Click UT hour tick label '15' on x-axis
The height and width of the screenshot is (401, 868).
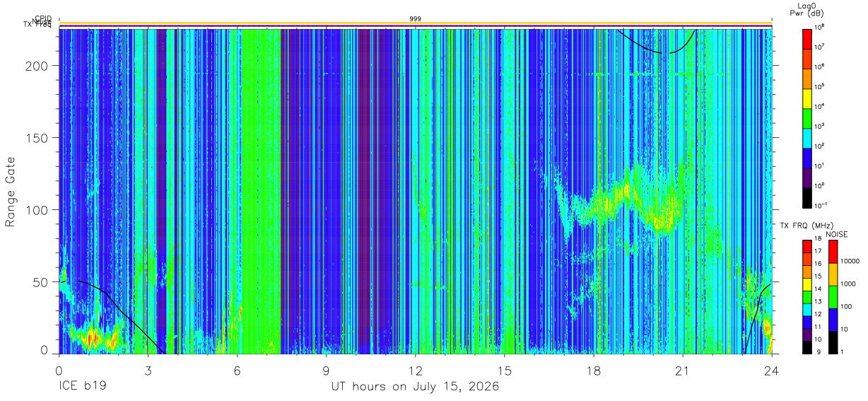pos(505,370)
